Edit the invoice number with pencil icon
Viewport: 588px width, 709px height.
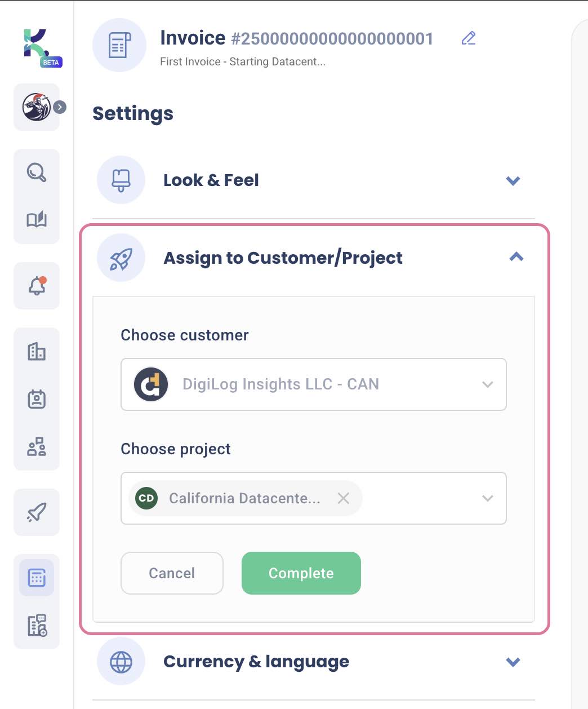[468, 38]
